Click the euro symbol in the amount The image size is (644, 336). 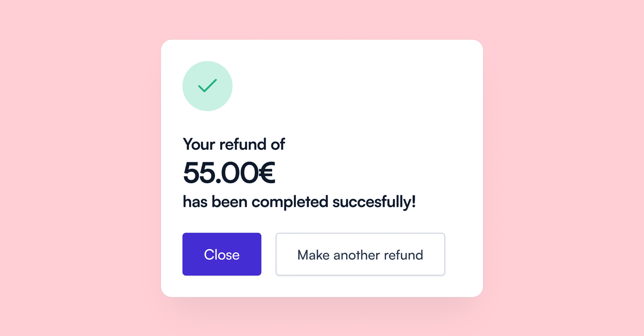click(x=267, y=173)
